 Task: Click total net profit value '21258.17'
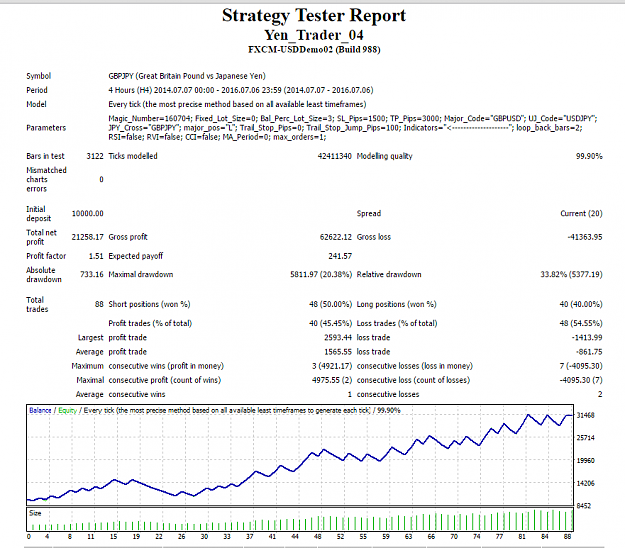pos(87,237)
